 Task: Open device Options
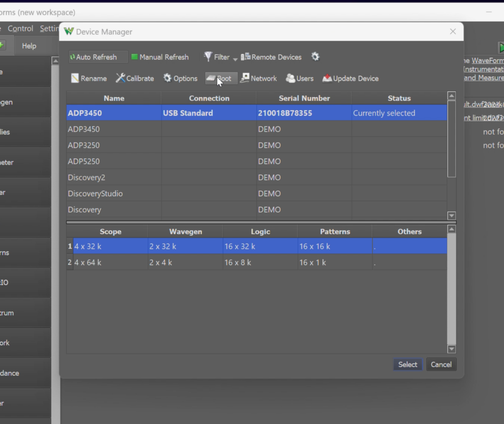pyautogui.click(x=180, y=78)
